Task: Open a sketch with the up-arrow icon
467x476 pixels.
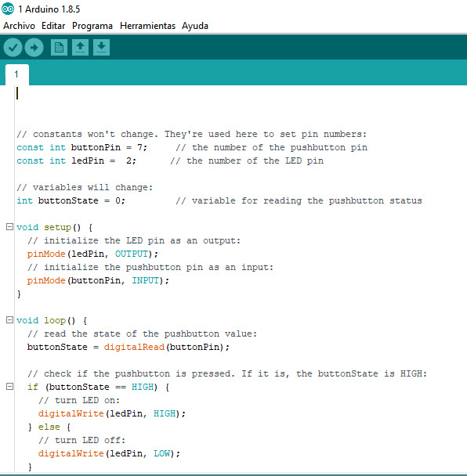Action: [x=80, y=47]
